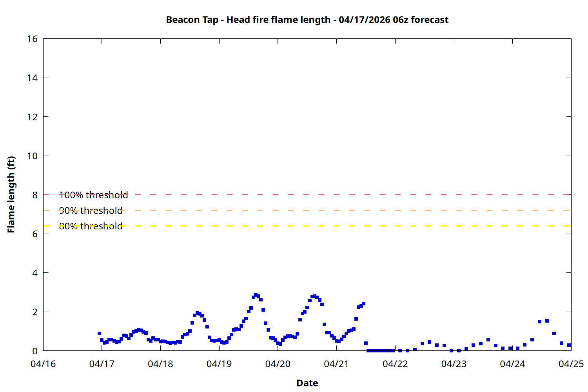Image resolution: width=588 pixels, height=392 pixels.
Task: Click the y-axis value 10
Action: (x=33, y=156)
